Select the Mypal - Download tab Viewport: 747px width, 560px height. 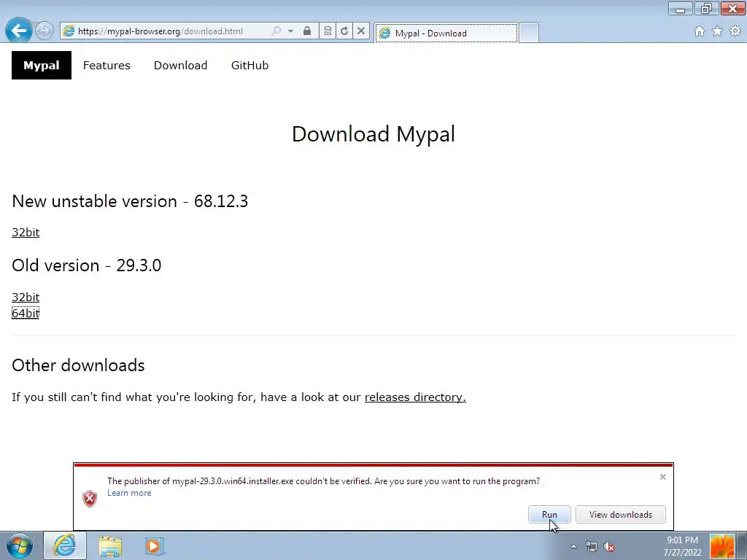(446, 33)
